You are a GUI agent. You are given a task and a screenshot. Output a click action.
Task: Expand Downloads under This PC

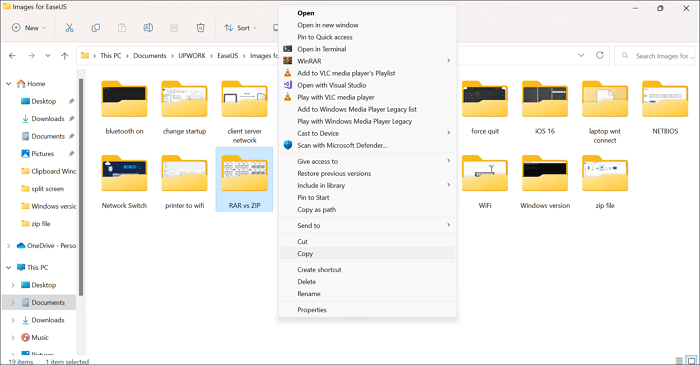[13, 320]
